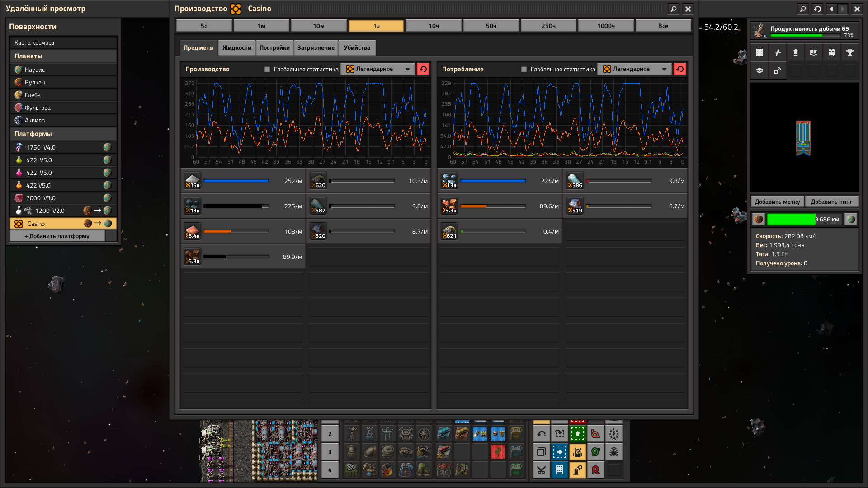868x488 pixels.
Task: Select planet Вулкан in surfaces list
Action: 35,83
